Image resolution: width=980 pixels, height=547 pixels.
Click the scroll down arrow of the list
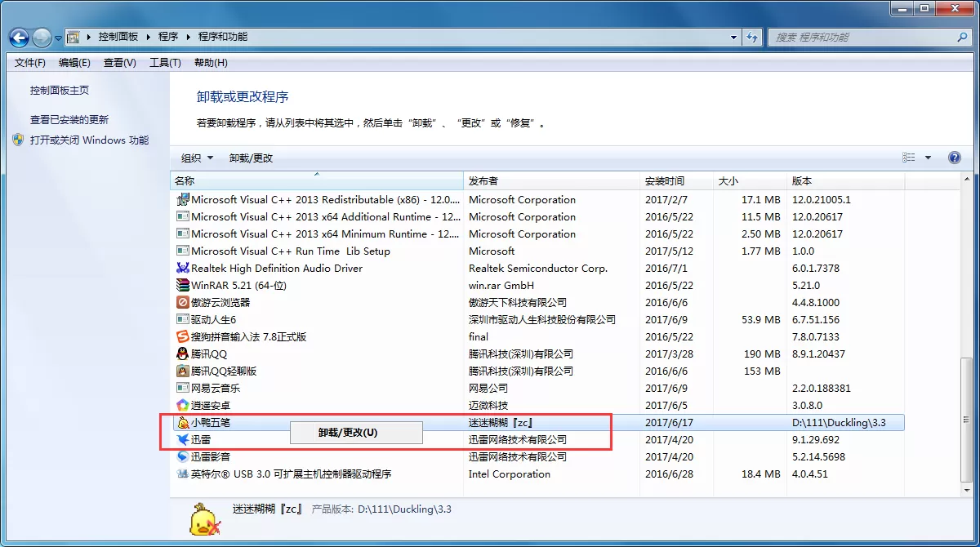click(967, 491)
